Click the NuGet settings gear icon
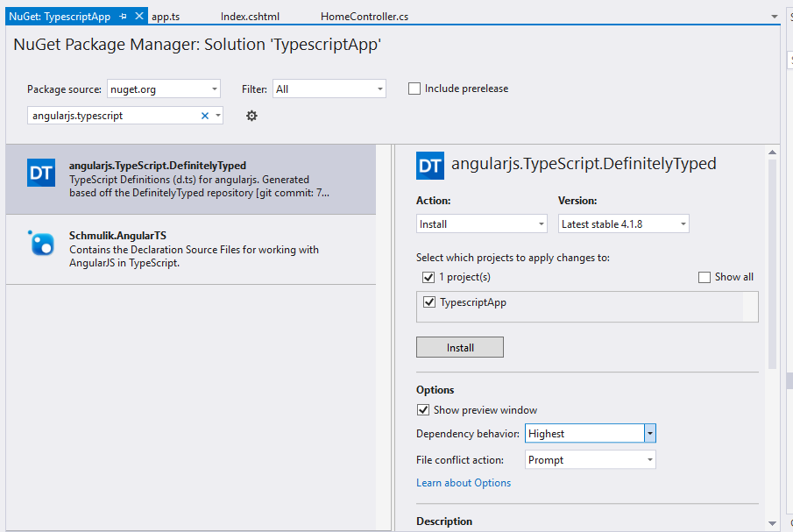This screenshot has height=532, width=793. pos(251,116)
